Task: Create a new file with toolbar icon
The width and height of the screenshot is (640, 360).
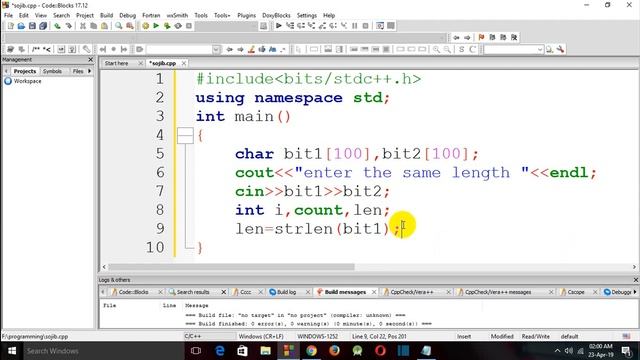Action: coord(11,26)
